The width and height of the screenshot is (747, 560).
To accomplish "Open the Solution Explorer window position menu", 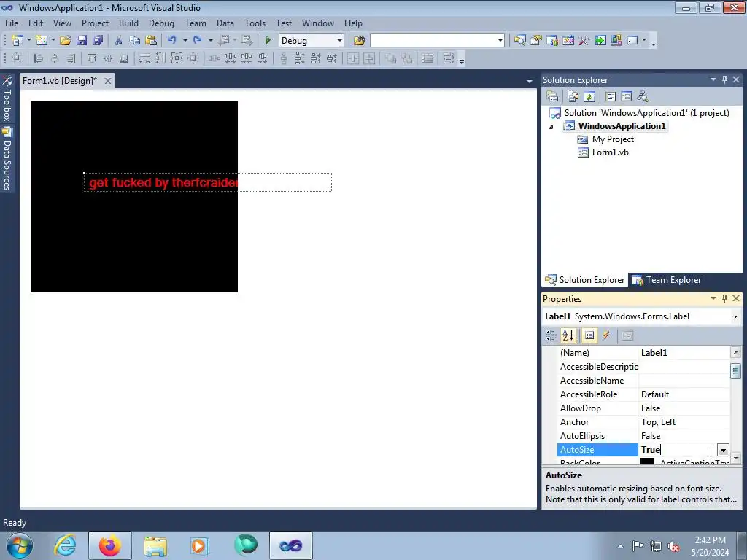I will 713,79.
